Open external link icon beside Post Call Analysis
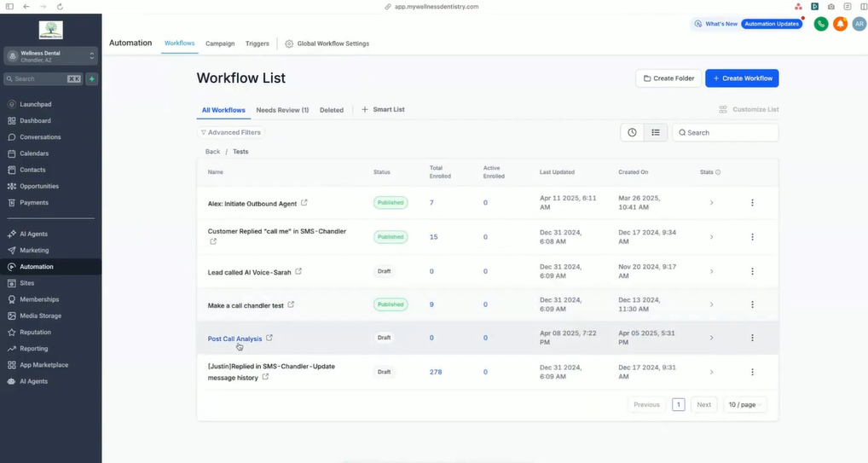Screen dimensions: 868x463 [x=269, y=338]
